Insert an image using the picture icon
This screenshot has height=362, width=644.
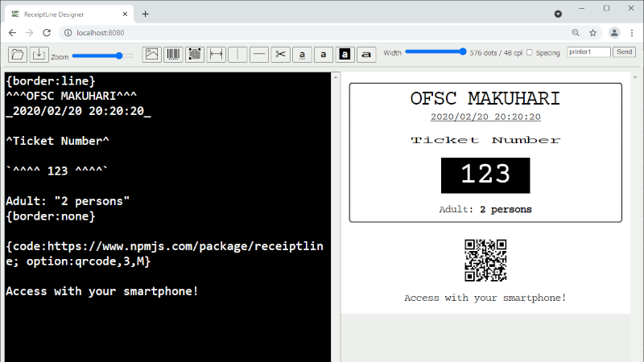[152, 54]
